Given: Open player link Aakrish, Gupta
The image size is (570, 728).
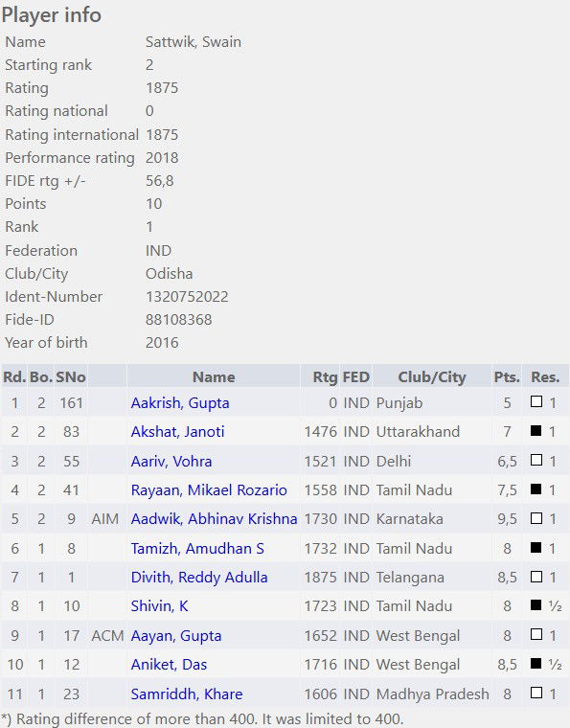Looking at the screenshot, I should [180, 403].
